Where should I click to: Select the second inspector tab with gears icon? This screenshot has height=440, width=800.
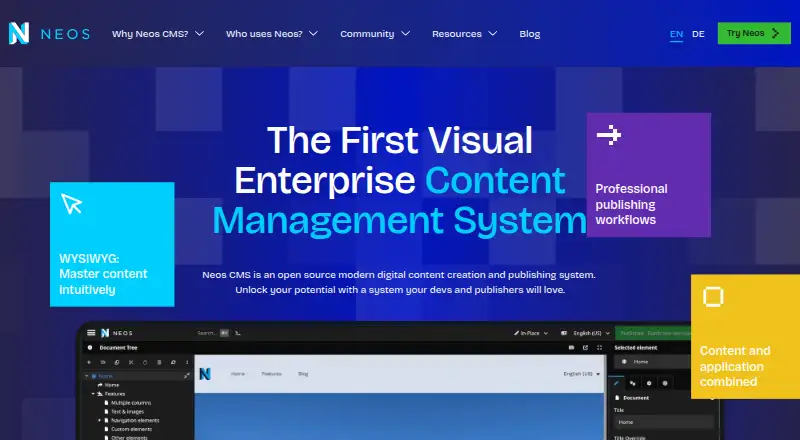click(x=633, y=383)
